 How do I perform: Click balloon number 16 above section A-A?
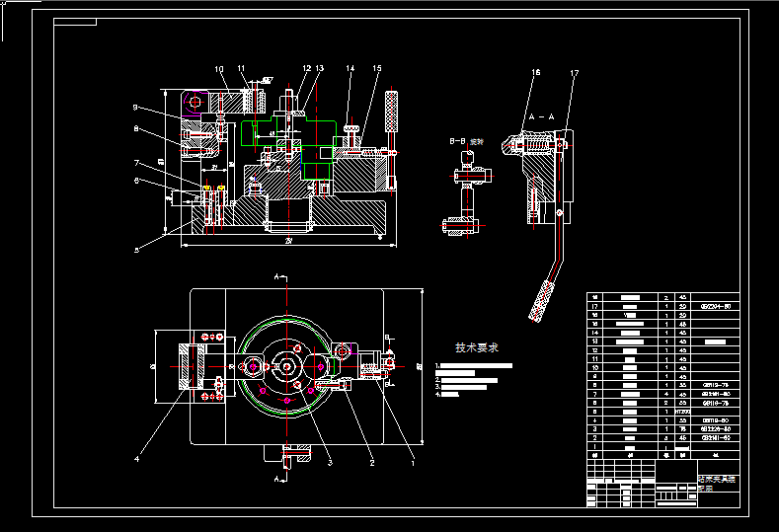coord(536,72)
